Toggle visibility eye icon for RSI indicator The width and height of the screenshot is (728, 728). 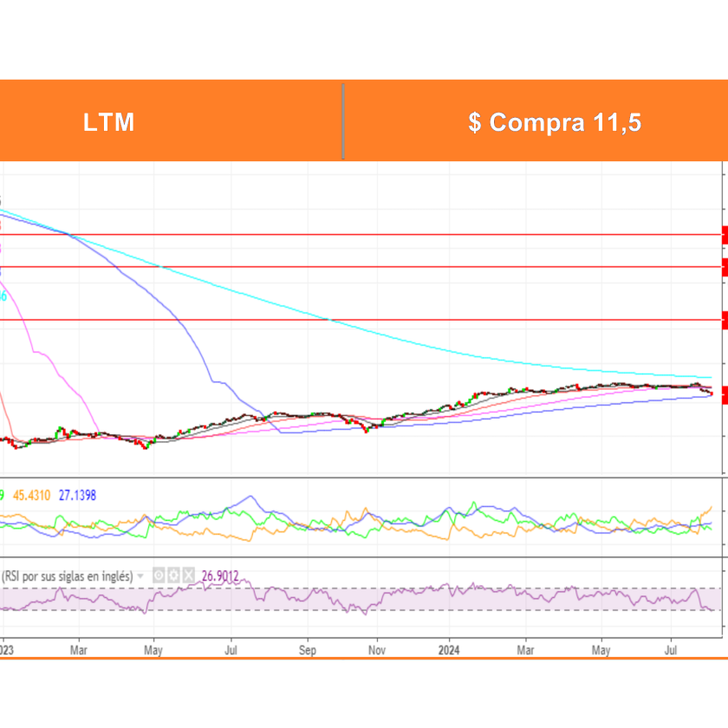[159, 575]
